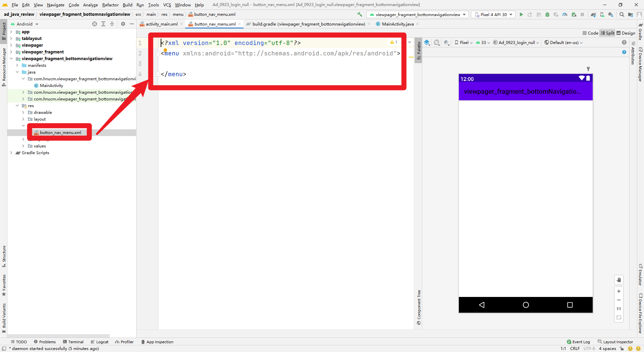Show warnings and errors icon in preview
Viewport: 644px width, 352px height.
[x=624, y=42]
